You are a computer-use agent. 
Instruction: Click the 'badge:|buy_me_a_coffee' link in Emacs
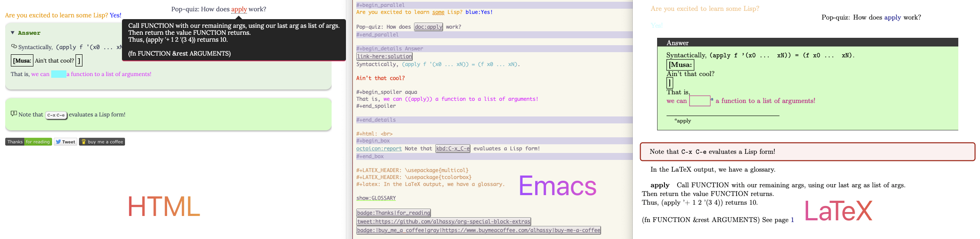coord(478,230)
